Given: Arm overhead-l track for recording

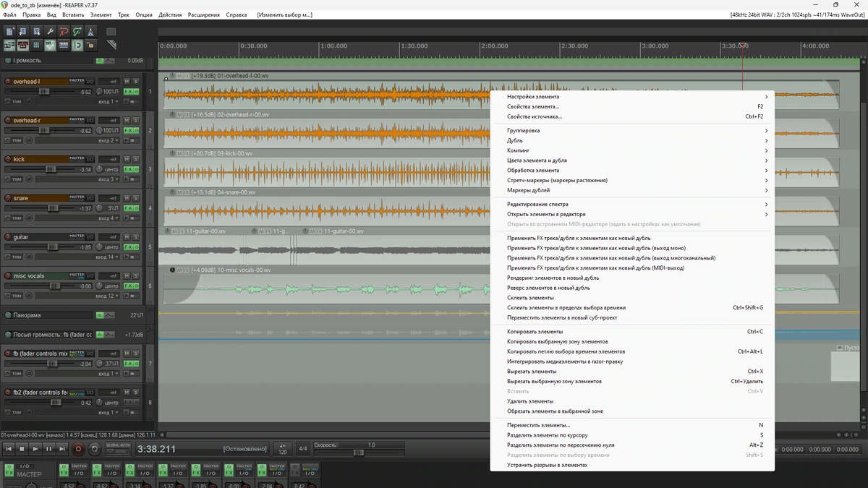Looking at the screenshot, I should coord(8,82).
